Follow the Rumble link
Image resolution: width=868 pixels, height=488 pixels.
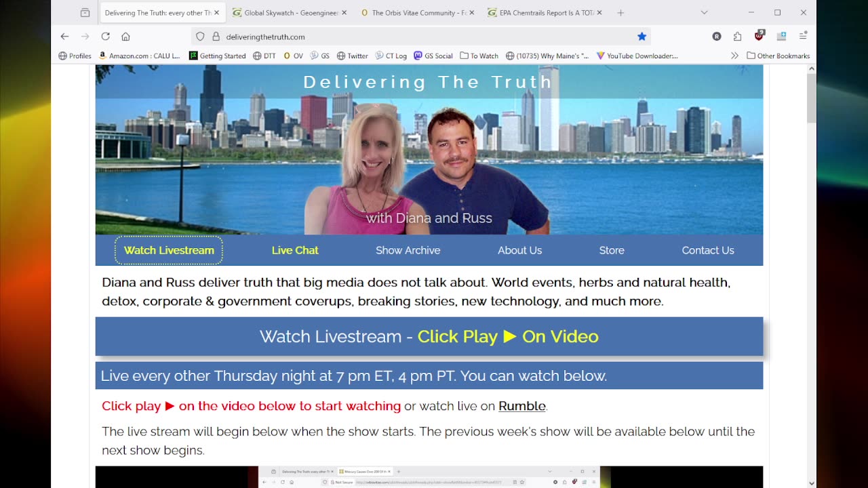tap(522, 406)
